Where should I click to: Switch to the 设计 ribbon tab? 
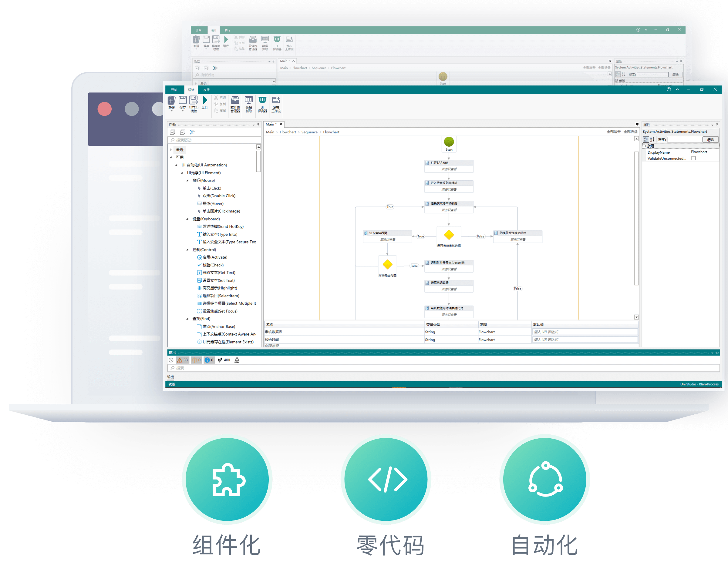pos(191,90)
